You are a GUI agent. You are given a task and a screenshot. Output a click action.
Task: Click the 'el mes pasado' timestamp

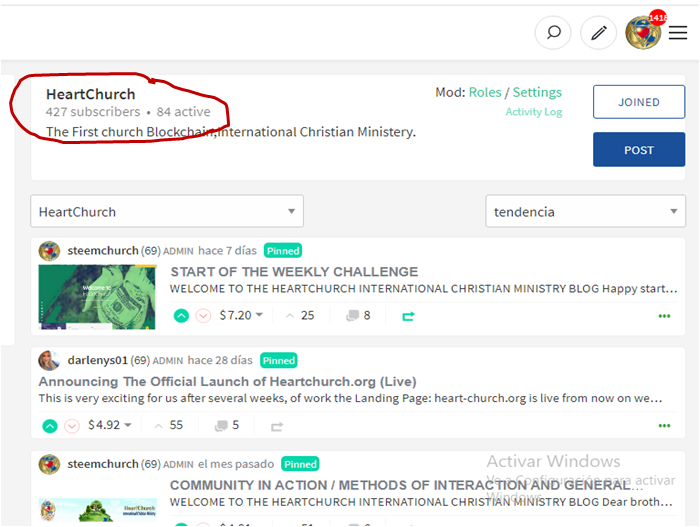[236, 464]
